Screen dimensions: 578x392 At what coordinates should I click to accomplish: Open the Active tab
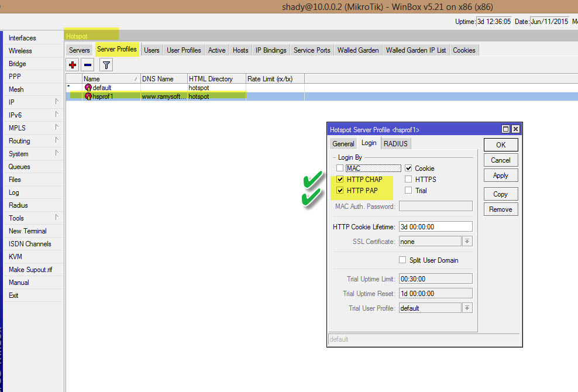click(216, 50)
